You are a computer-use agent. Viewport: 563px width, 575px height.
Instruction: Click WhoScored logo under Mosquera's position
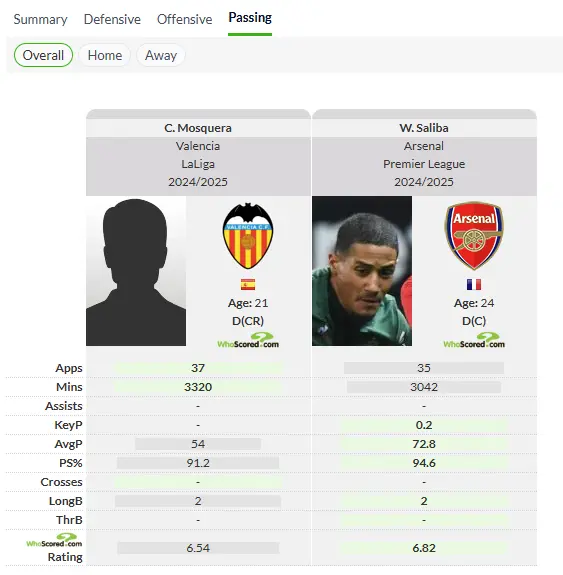[x=248, y=340]
